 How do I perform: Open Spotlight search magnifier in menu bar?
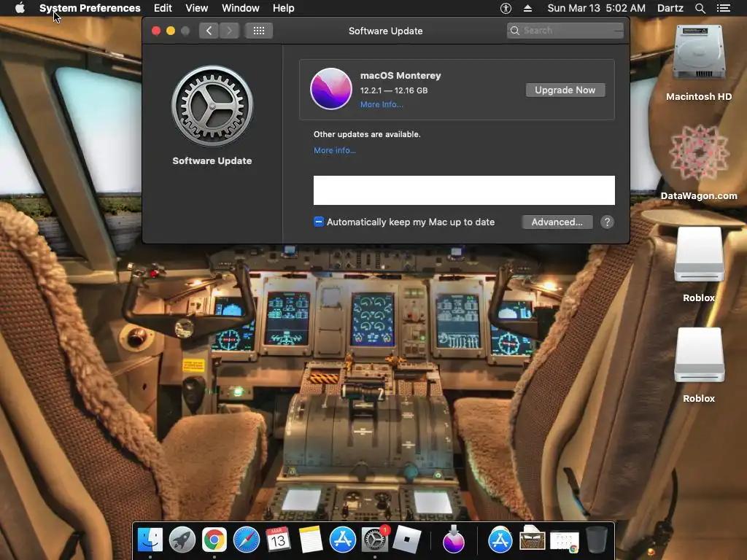pos(700,8)
